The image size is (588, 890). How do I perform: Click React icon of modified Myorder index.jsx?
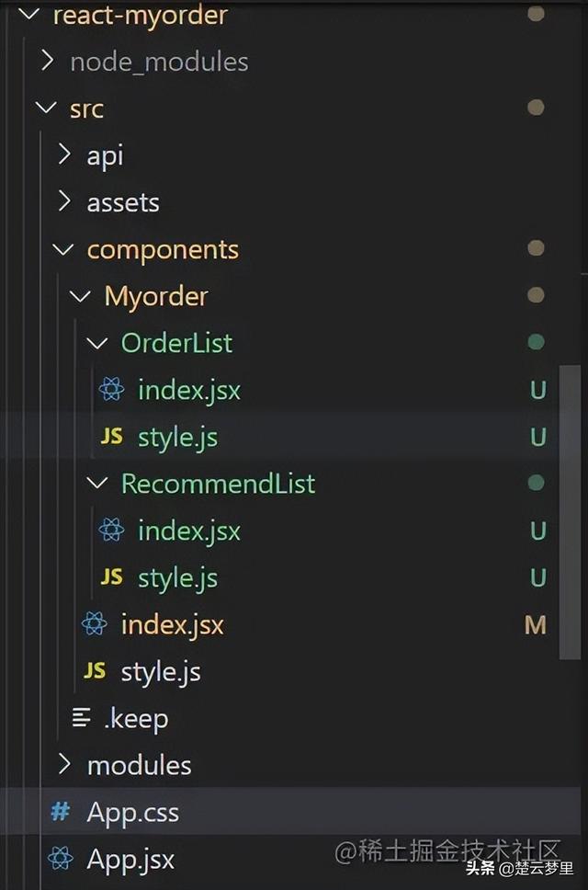click(x=94, y=624)
